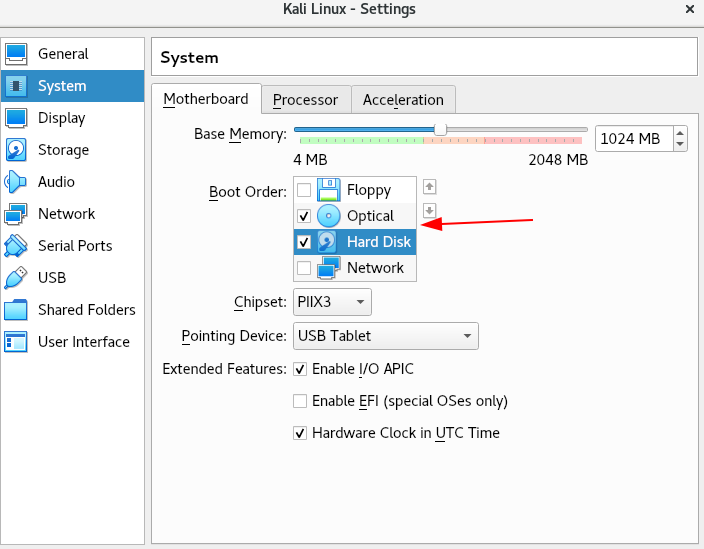Increase base memory with up stepper arrow

(680, 133)
